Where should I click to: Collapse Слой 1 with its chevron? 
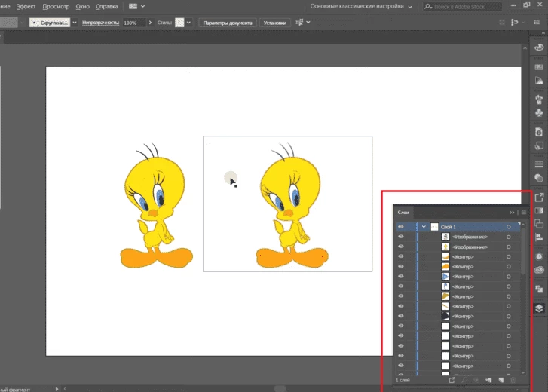[424, 227]
